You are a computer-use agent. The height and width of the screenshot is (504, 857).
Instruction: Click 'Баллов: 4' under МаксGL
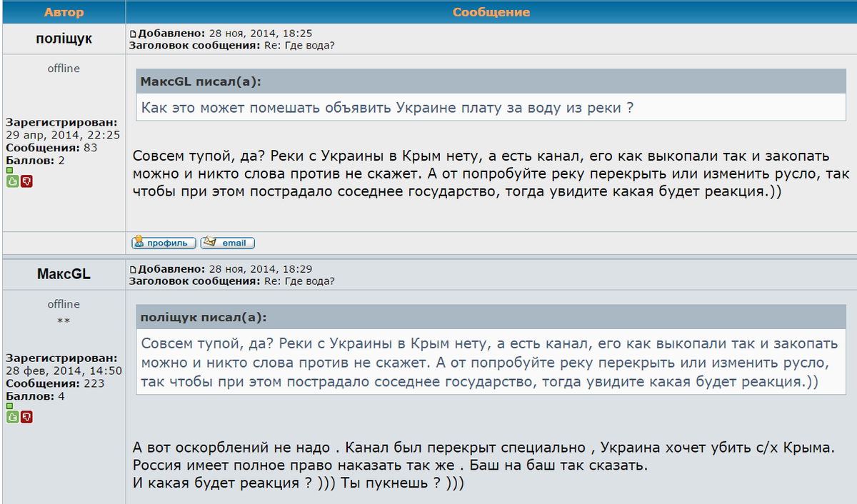click(x=36, y=396)
